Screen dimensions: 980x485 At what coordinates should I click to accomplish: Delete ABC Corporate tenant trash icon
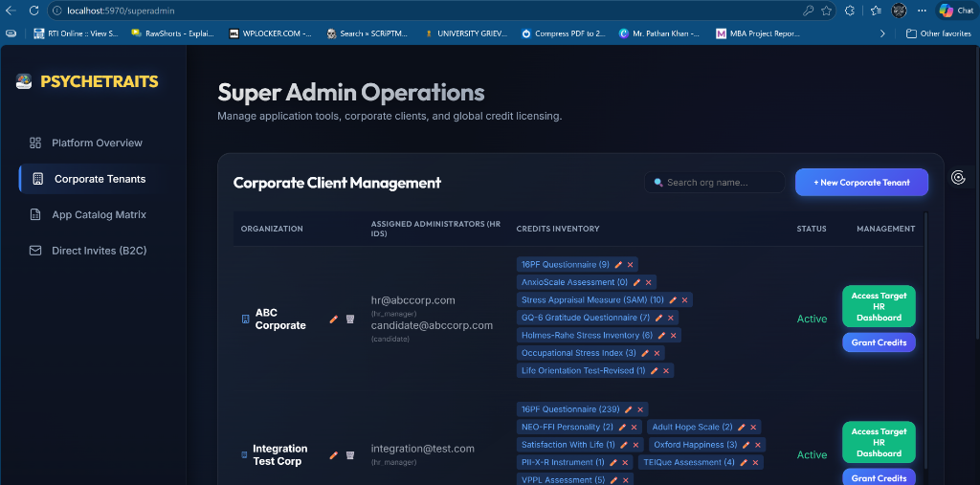(350, 319)
